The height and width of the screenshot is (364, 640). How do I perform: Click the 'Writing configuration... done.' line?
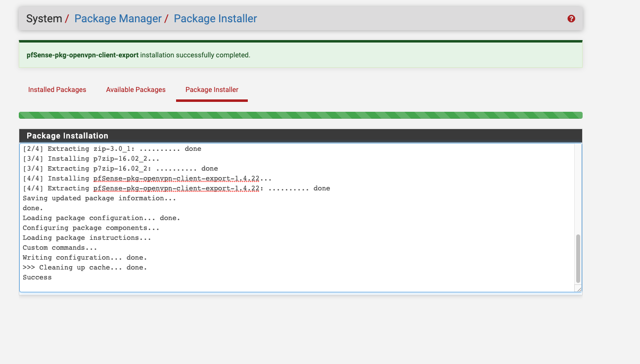pyautogui.click(x=85, y=258)
